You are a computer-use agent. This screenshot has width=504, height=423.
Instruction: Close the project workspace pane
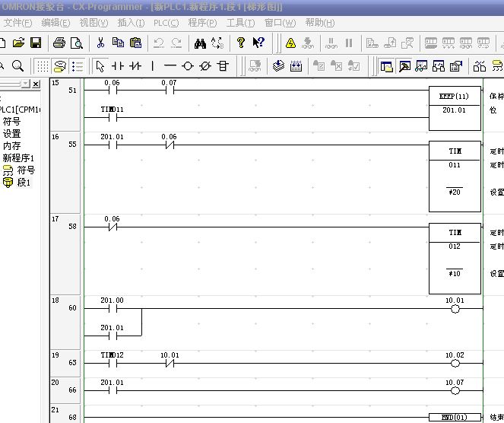[36, 83]
